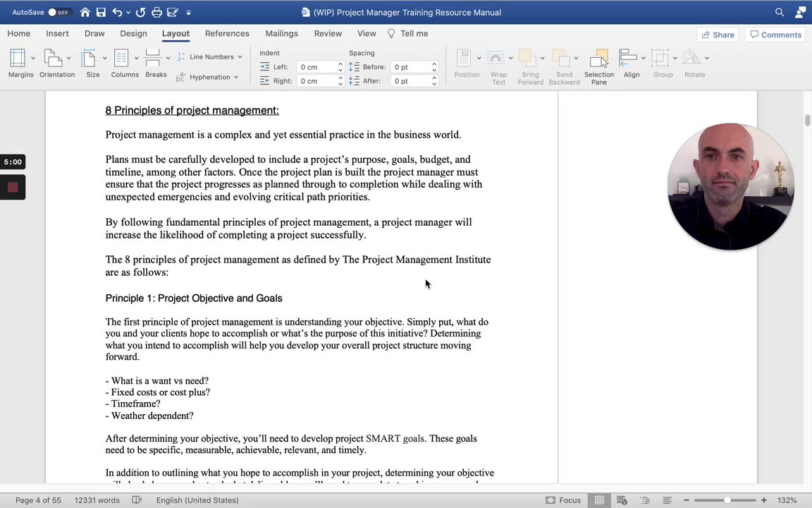Screen dimensions: 812x508
Task: Click the Share button
Action: (x=718, y=35)
